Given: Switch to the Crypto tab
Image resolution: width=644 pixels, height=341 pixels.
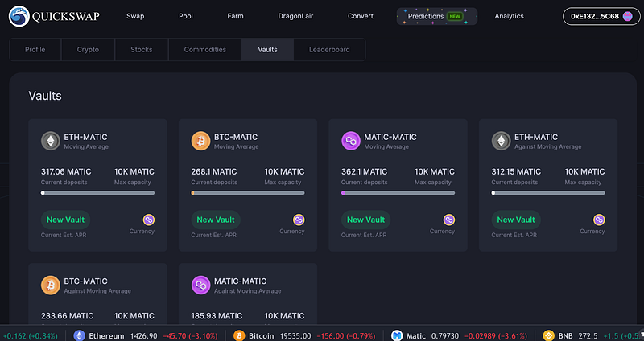Looking at the screenshot, I should coord(88,50).
